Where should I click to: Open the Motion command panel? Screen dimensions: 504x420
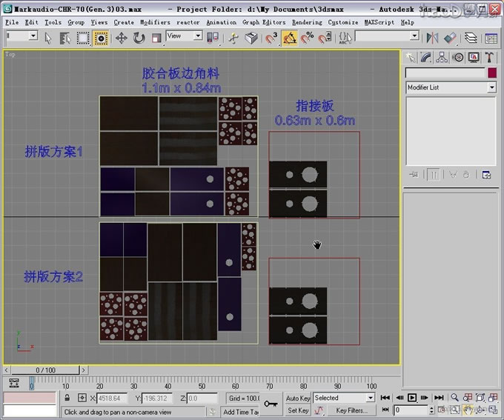click(458, 57)
